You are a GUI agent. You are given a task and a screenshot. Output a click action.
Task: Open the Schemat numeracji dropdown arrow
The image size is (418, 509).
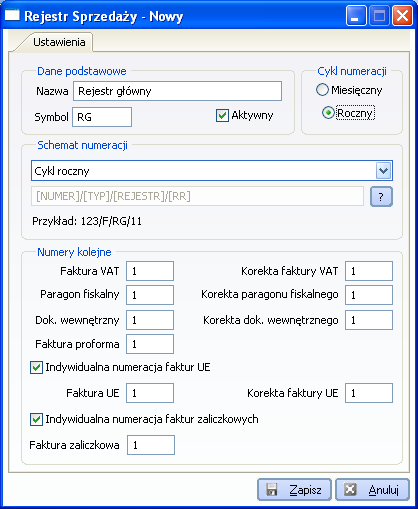point(383,171)
